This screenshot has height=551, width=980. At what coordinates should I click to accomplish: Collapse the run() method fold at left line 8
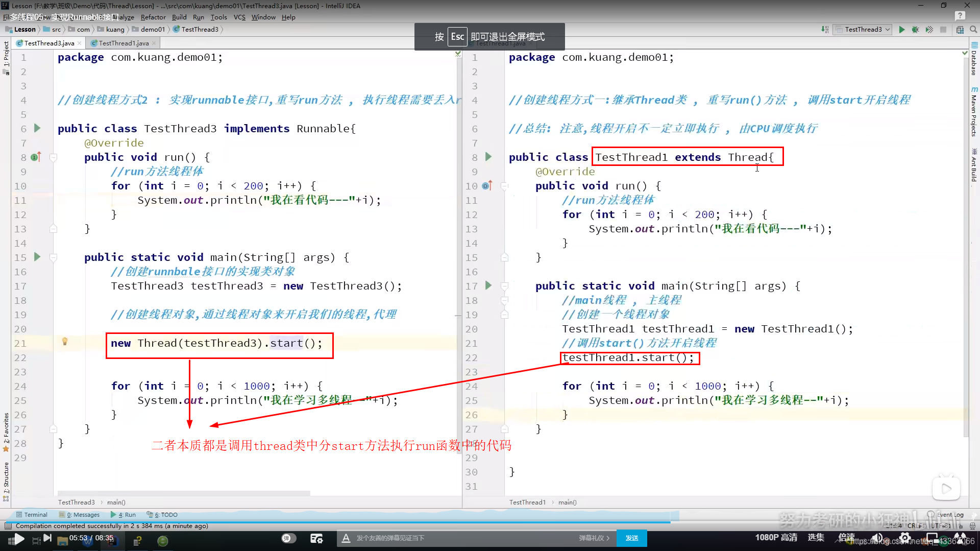click(53, 157)
